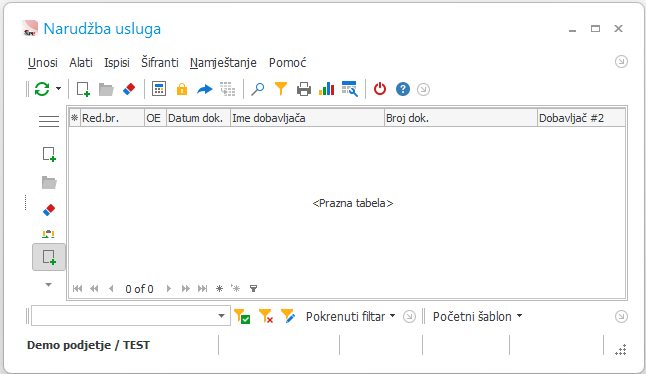Viewport: 646px width, 374px height.
Task: Click the orange padlock icon
Action: coord(182,89)
